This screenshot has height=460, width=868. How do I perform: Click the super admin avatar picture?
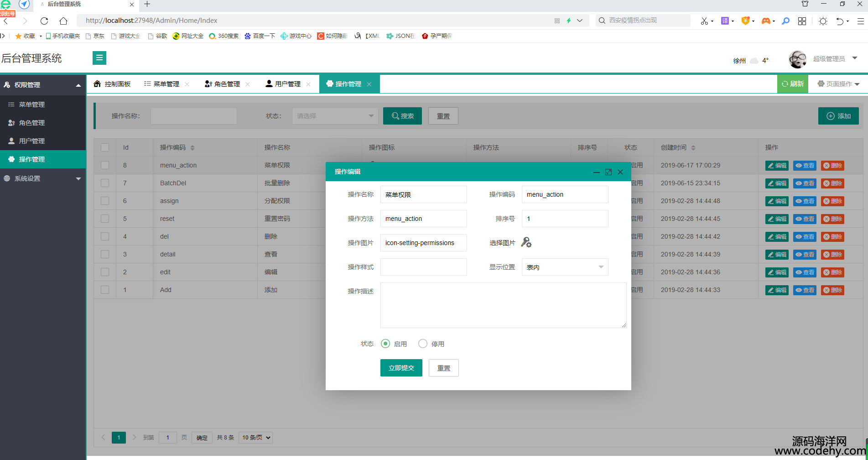(797, 59)
